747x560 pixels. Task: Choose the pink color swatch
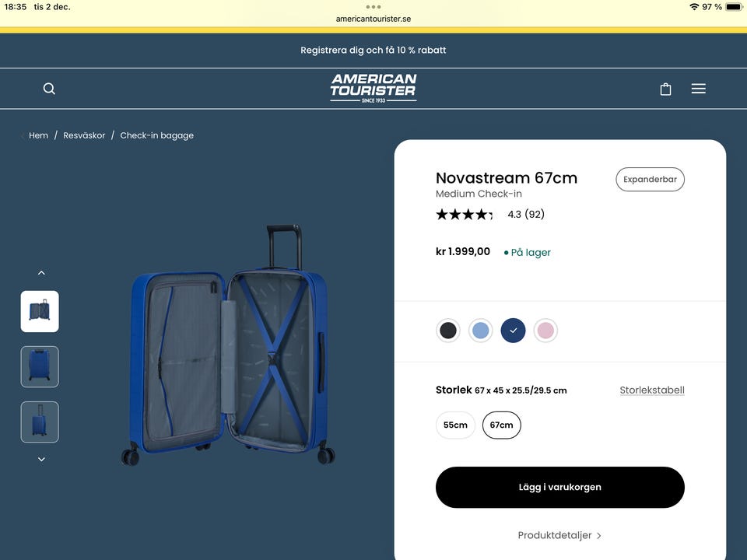point(545,331)
